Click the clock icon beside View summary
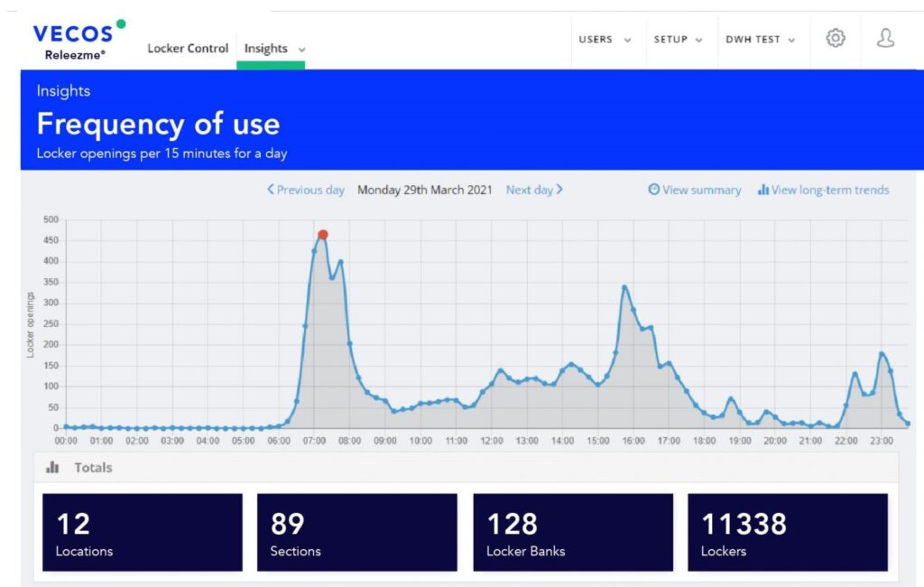 tap(654, 190)
